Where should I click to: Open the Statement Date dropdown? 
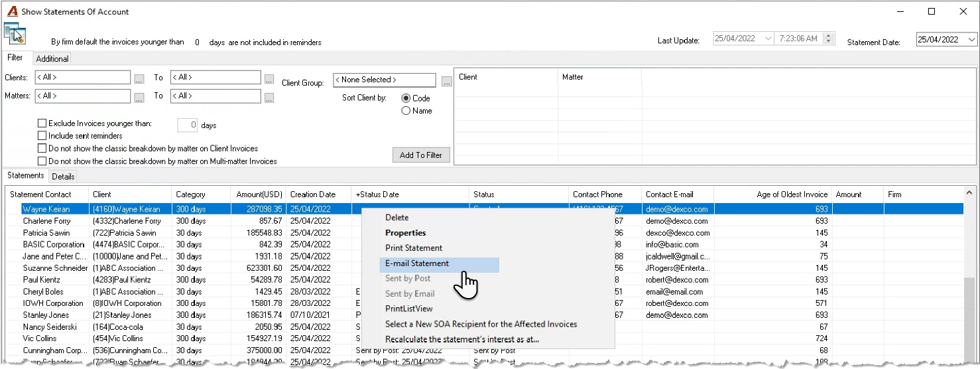(971, 39)
